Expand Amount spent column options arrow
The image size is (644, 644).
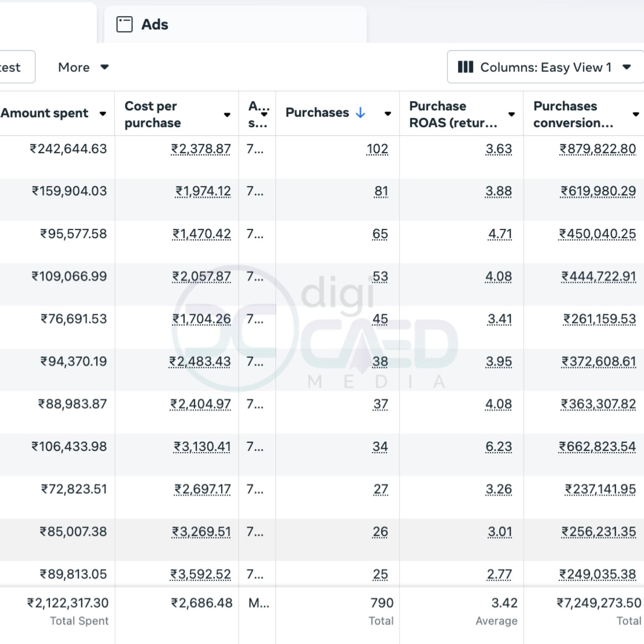[x=103, y=114]
